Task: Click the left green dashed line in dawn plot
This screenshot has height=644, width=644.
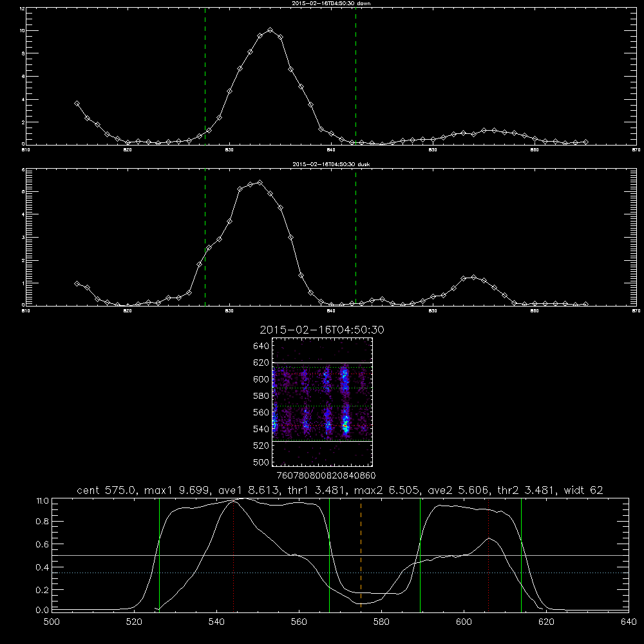Action: click(205, 76)
